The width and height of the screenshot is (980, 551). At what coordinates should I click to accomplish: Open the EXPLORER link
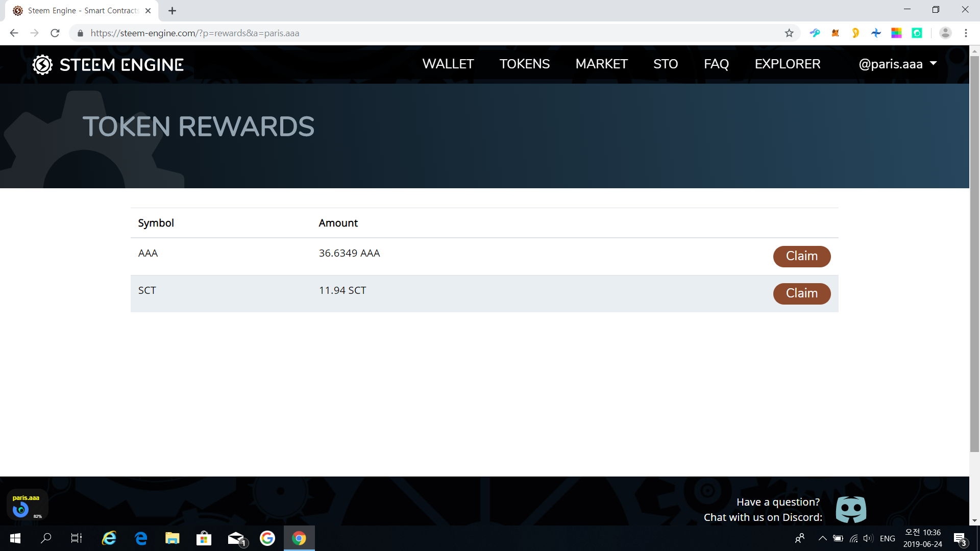point(788,64)
